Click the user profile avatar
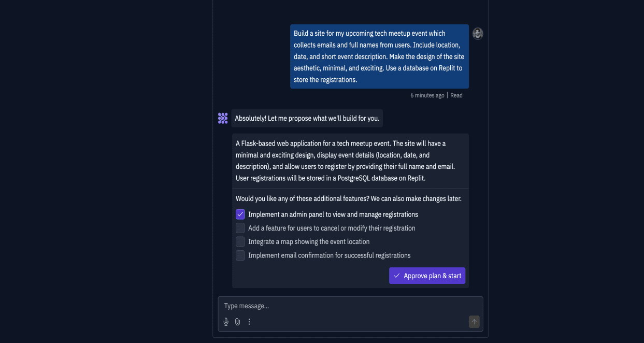The image size is (644, 343). pyautogui.click(x=478, y=34)
